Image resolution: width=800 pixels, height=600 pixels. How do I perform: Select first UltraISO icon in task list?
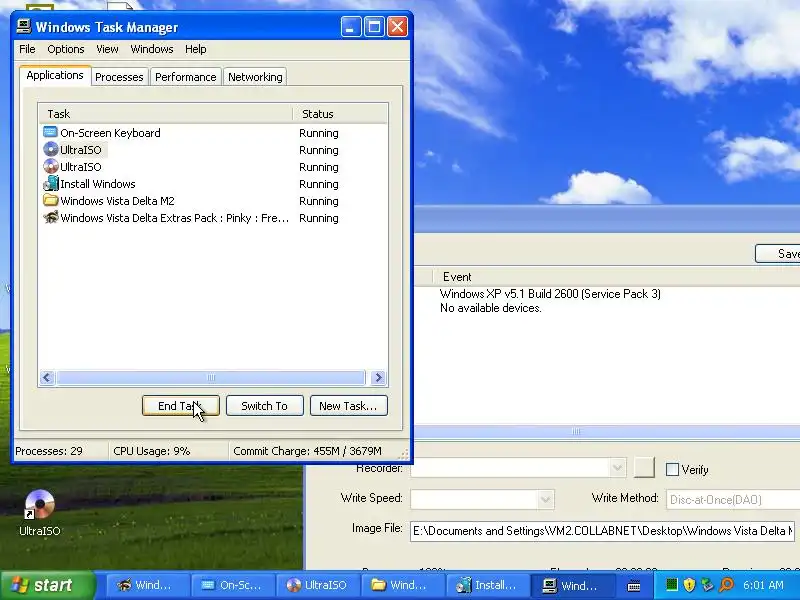click(x=51, y=149)
